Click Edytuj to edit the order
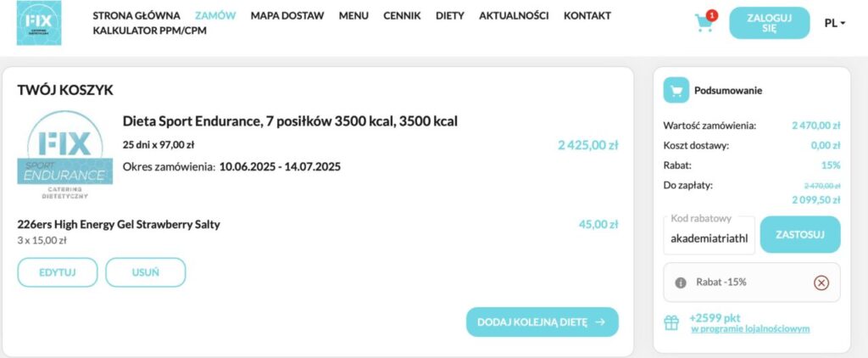The image size is (868, 358). click(x=57, y=272)
